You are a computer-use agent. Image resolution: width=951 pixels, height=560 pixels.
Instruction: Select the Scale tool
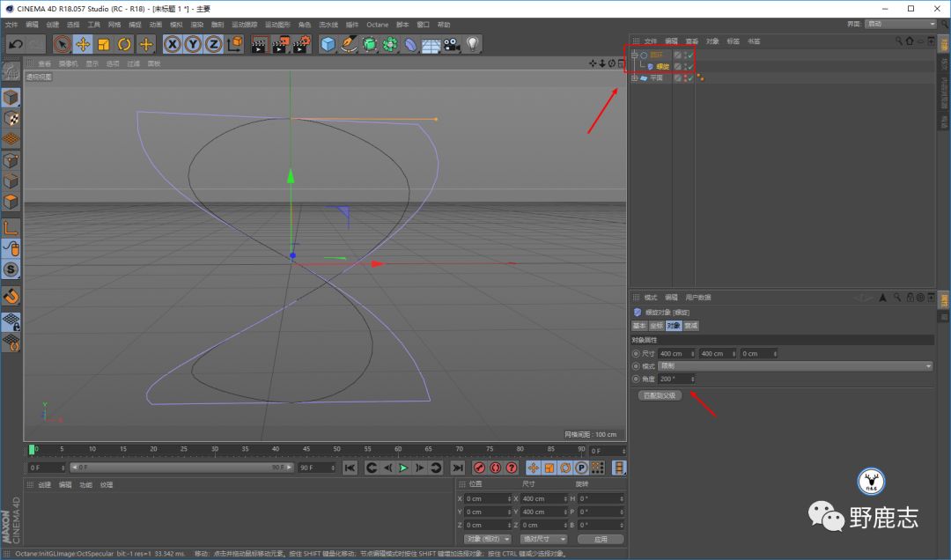(x=103, y=44)
